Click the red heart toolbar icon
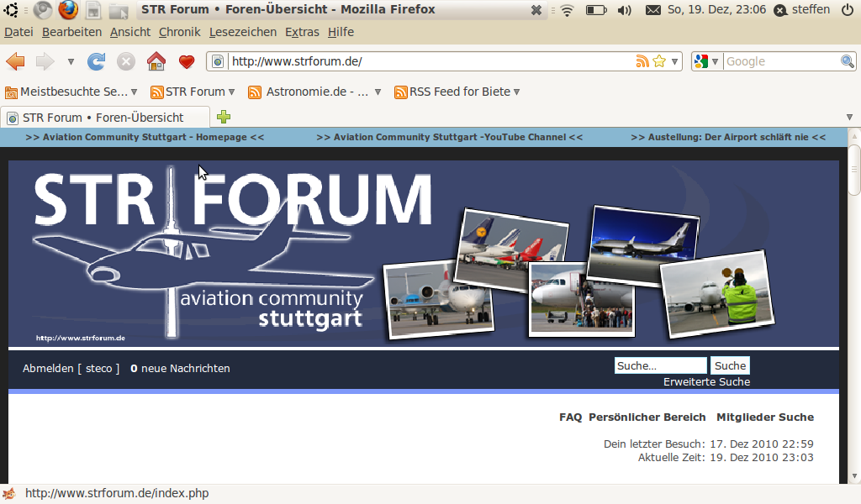Image resolution: width=861 pixels, height=504 pixels. tap(186, 61)
